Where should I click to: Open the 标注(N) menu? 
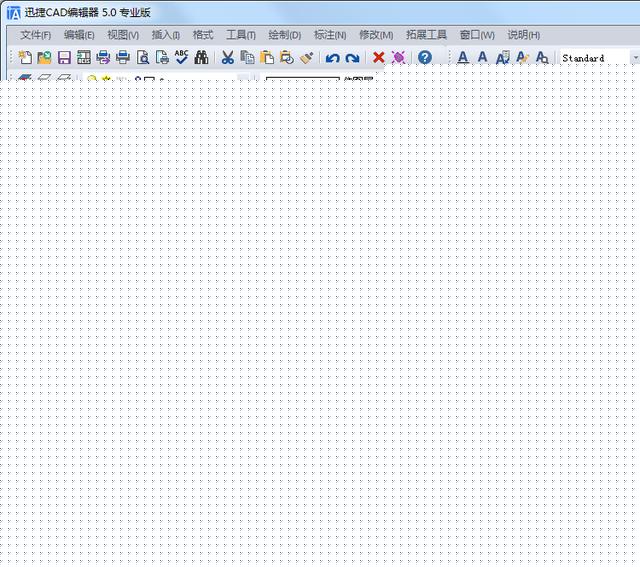click(x=330, y=35)
